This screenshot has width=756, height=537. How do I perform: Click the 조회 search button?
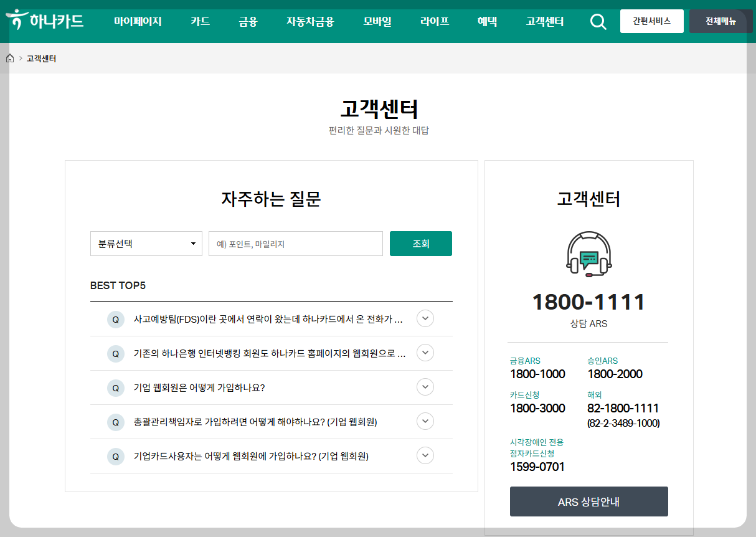coord(421,244)
